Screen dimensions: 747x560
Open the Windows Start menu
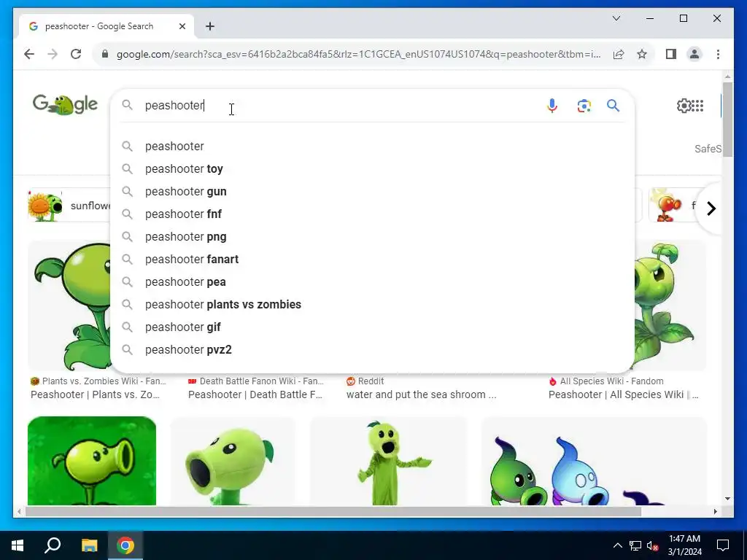point(18,545)
